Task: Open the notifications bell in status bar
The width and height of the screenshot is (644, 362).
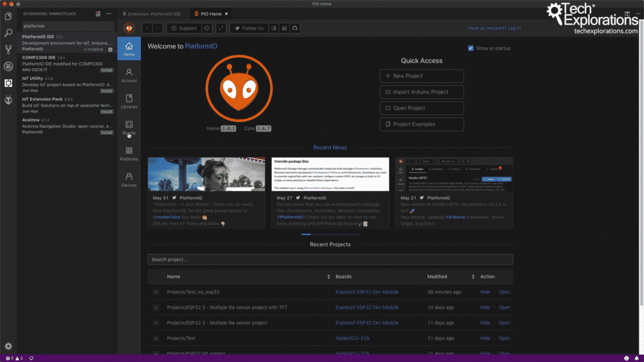Action: tap(636, 358)
